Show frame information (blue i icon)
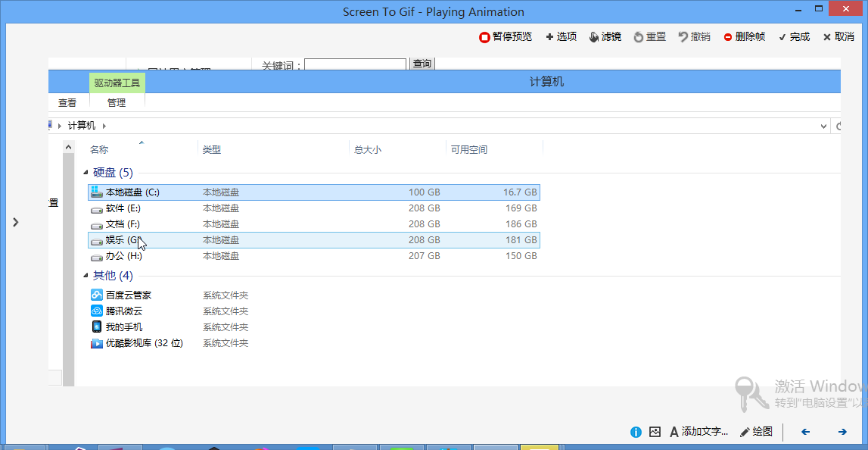 pyautogui.click(x=636, y=432)
